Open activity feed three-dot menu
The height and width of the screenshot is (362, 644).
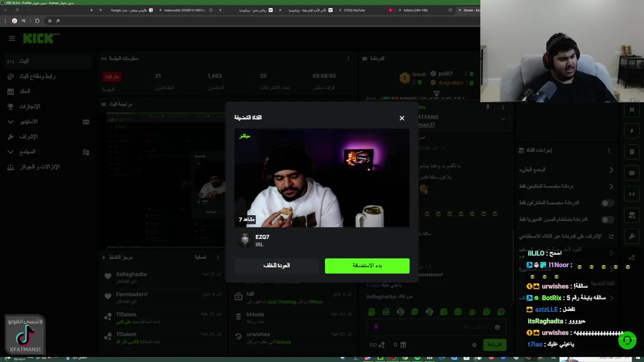click(218, 257)
